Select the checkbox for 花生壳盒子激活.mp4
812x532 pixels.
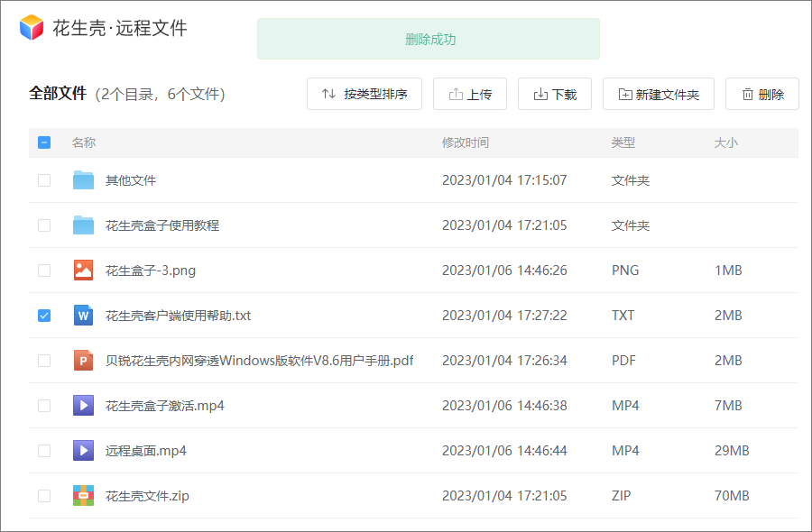pos(44,405)
